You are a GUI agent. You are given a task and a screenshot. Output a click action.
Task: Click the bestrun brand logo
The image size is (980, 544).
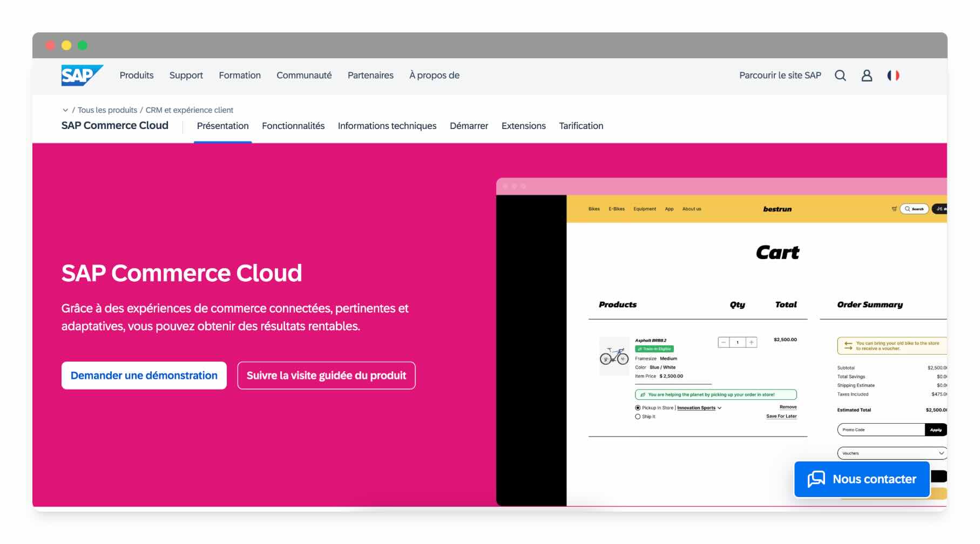coord(777,209)
